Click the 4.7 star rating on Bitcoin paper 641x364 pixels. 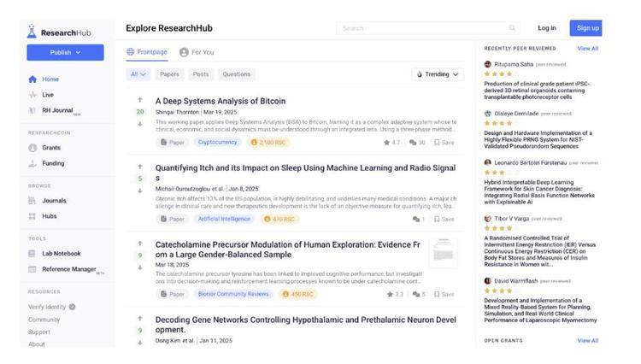pos(391,143)
